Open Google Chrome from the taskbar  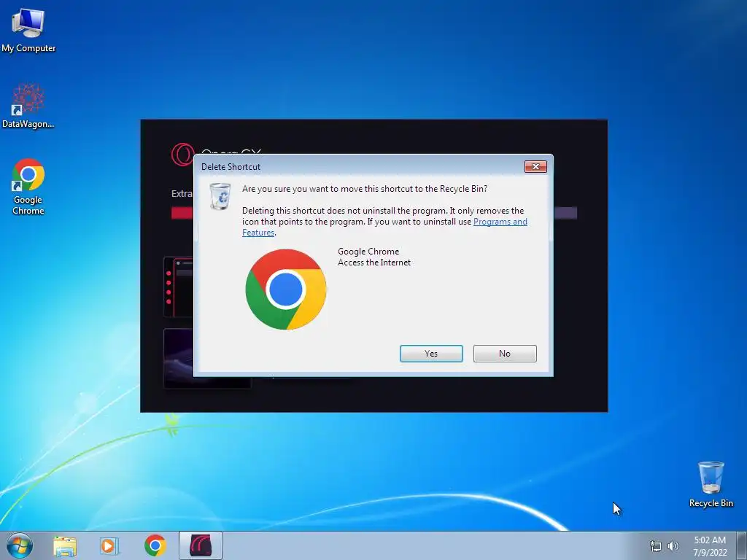[x=155, y=545]
